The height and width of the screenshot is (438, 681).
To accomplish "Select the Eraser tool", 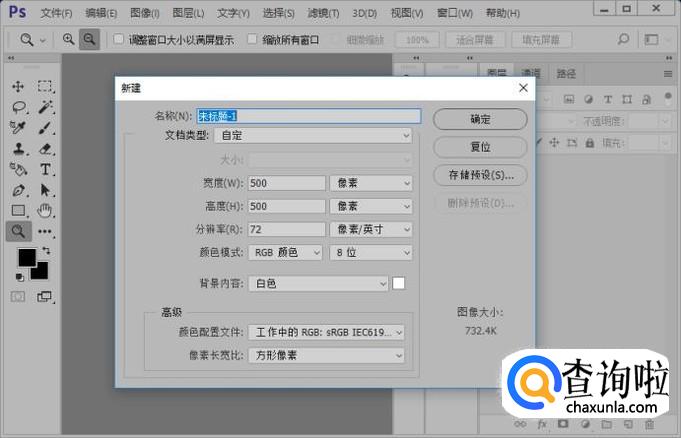I will pyautogui.click(x=46, y=149).
